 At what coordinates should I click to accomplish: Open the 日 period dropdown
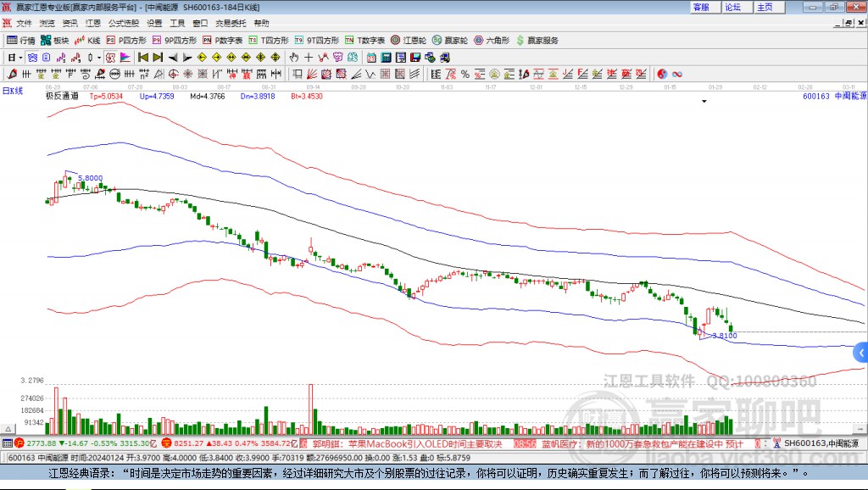pyautogui.click(x=15, y=58)
